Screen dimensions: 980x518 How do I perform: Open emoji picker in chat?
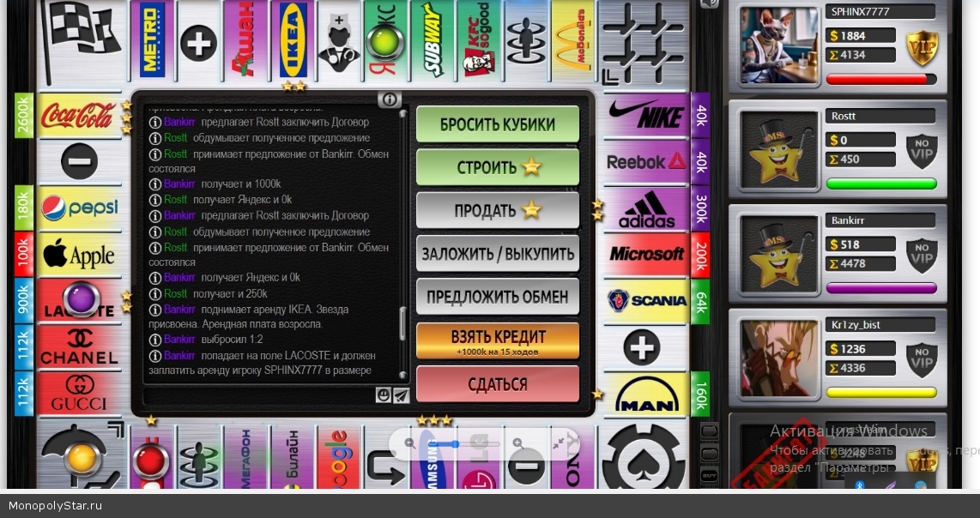tap(383, 395)
